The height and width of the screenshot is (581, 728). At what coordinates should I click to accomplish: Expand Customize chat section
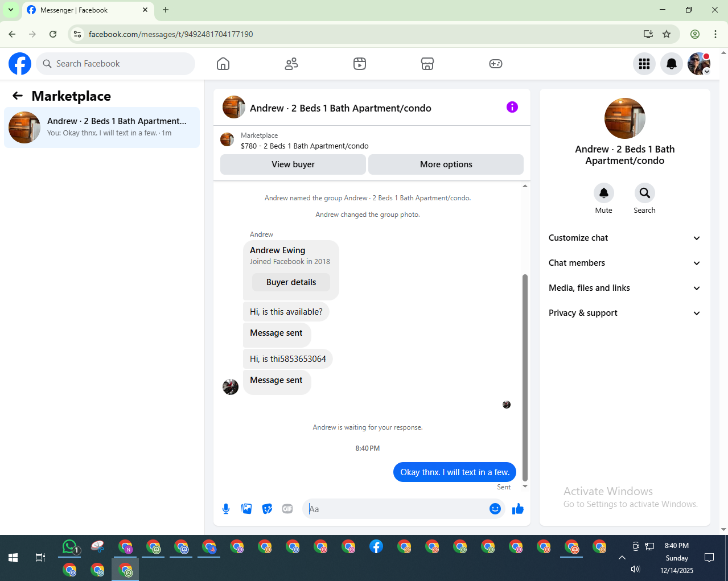(625, 238)
